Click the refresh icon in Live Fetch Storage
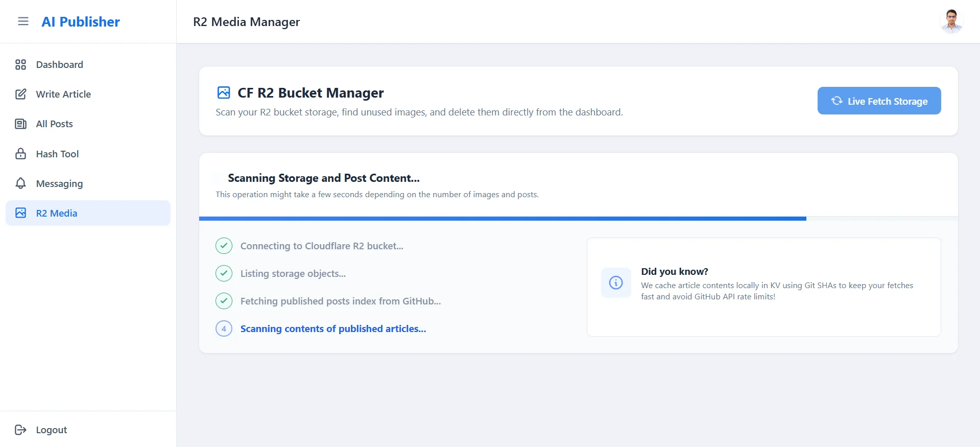Image resolution: width=980 pixels, height=447 pixels. click(836, 101)
